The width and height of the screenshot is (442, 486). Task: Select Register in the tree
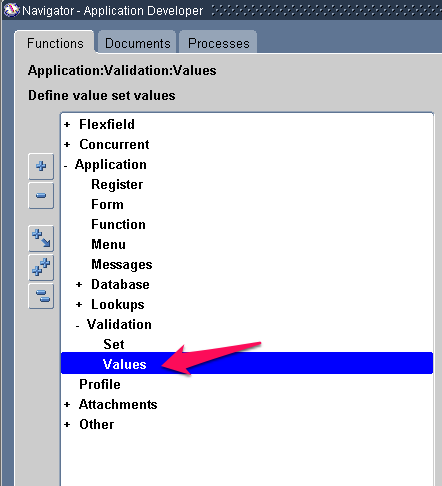[x=117, y=185]
